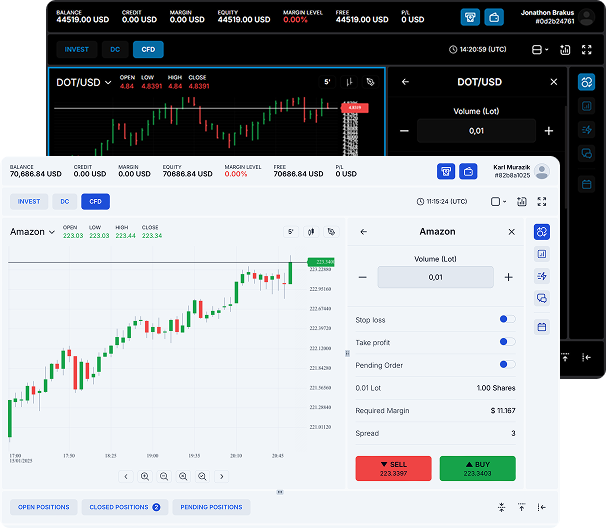Enable the Take profit toggle
The height and width of the screenshot is (528, 606).
(x=507, y=342)
